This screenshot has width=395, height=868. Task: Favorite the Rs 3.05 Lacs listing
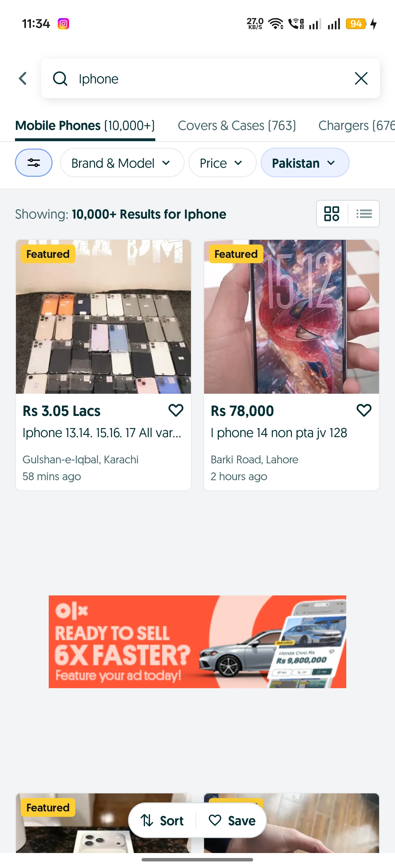click(x=176, y=410)
